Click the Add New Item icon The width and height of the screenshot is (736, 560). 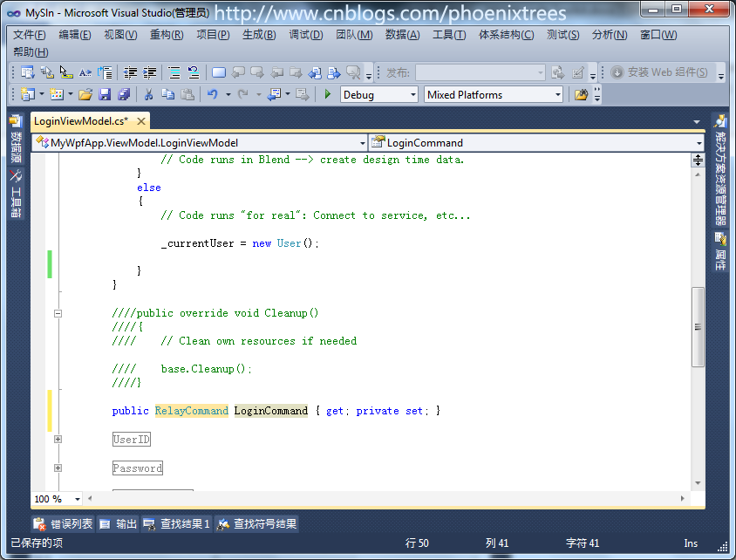click(x=57, y=95)
